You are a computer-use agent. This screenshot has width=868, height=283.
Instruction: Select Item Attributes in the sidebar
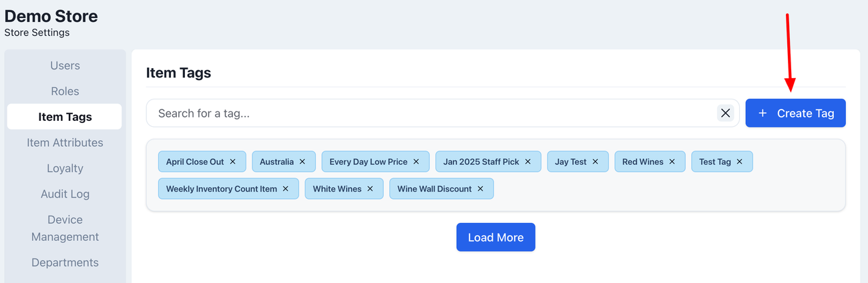65,143
